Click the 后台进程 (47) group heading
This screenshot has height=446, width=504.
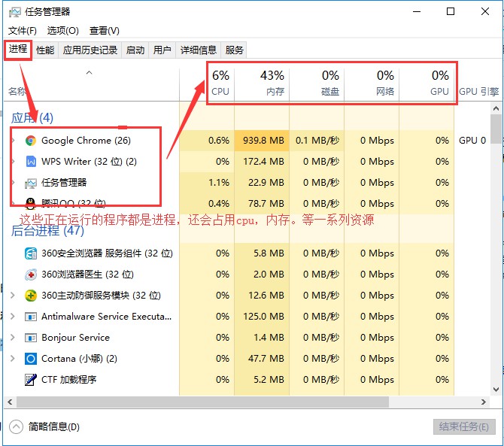(x=47, y=231)
